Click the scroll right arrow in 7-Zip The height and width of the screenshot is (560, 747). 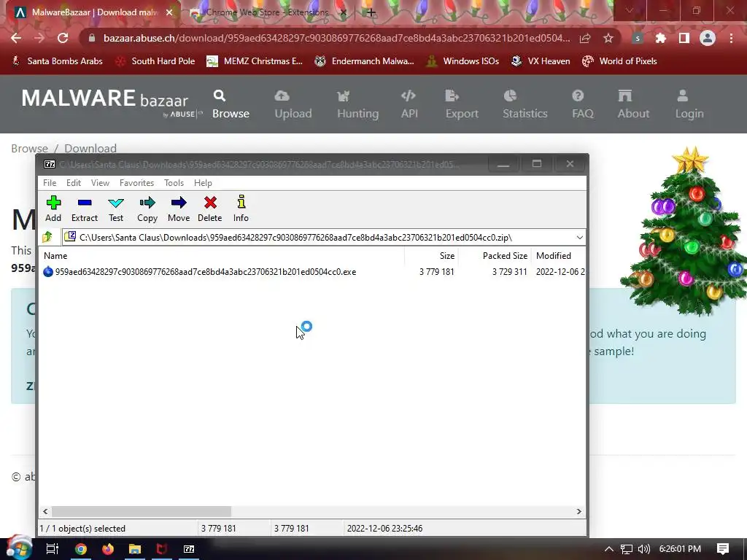(578, 511)
